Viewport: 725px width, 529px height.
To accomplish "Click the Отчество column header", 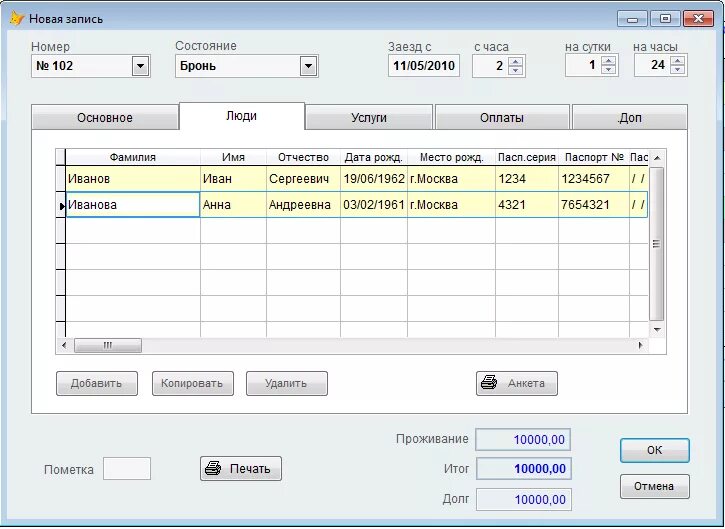I will point(303,157).
